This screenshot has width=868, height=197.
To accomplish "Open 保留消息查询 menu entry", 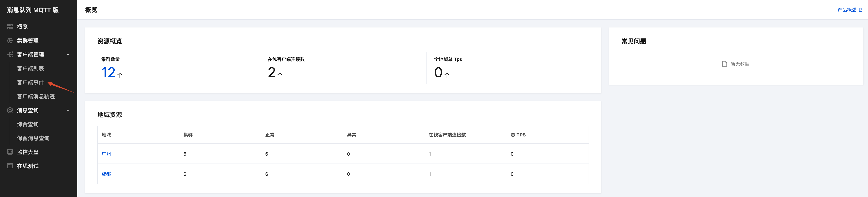I will pyautogui.click(x=33, y=138).
